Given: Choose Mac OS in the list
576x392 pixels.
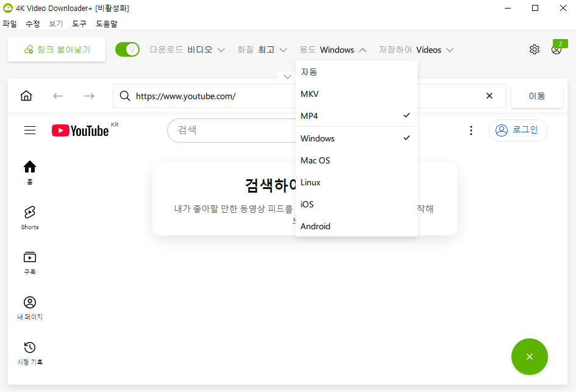Looking at the screenshot, I should coord(357,160).
